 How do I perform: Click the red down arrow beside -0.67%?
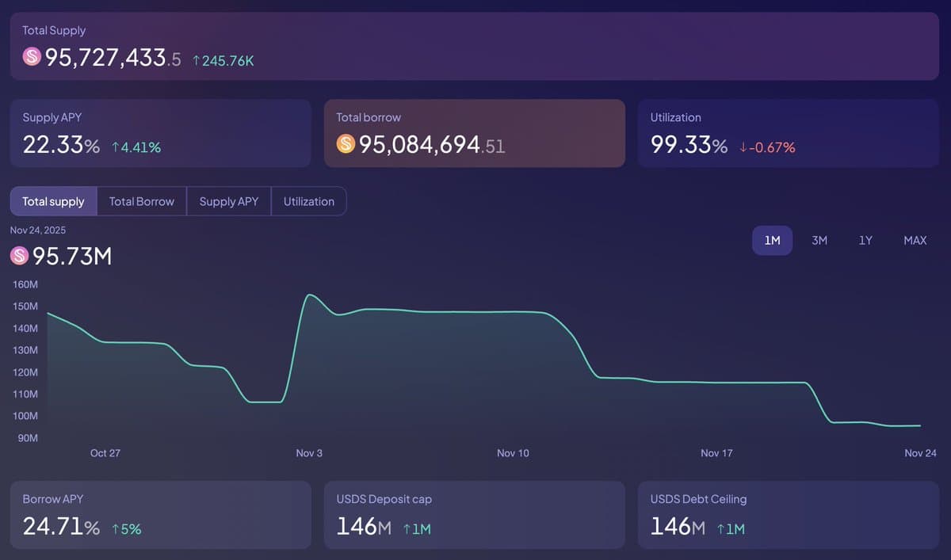pos(743,147)
